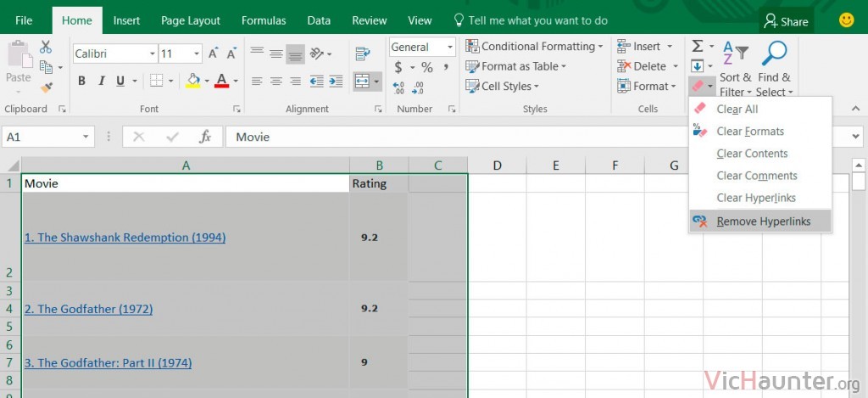Click the Fill Color yellow bucket

192,81
